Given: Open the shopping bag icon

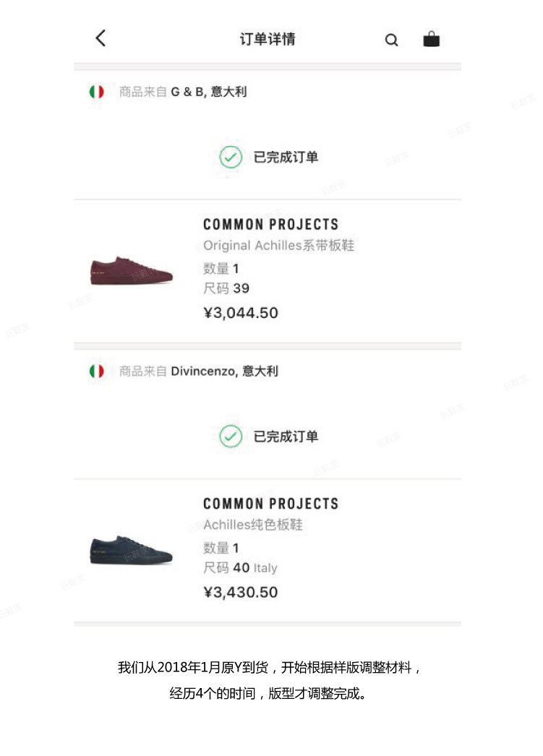Looking at the screenshot, I should 431,39.
